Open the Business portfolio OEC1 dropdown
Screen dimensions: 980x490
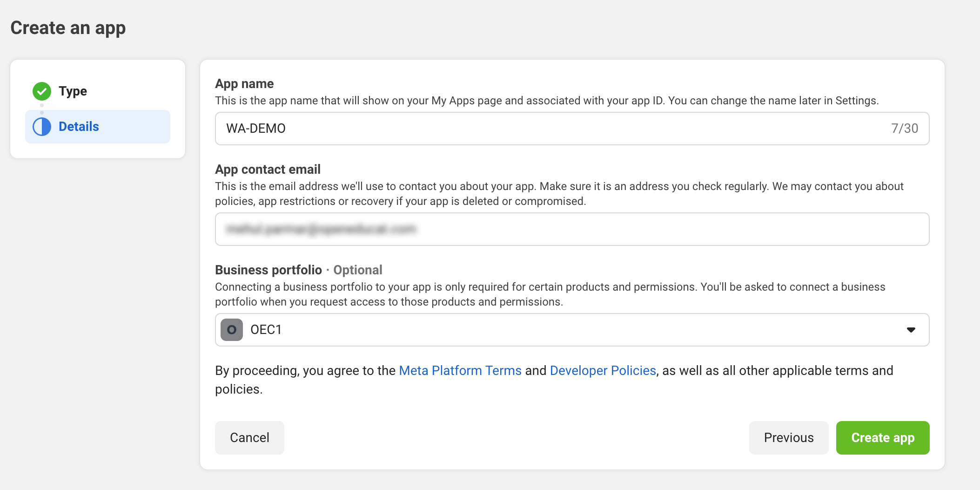[x=572, y=330]
